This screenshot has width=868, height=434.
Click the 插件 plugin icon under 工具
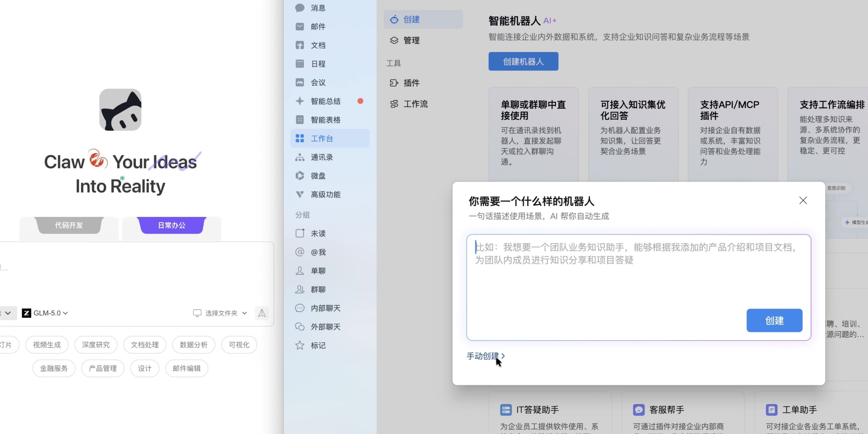[x=394, y=83]
